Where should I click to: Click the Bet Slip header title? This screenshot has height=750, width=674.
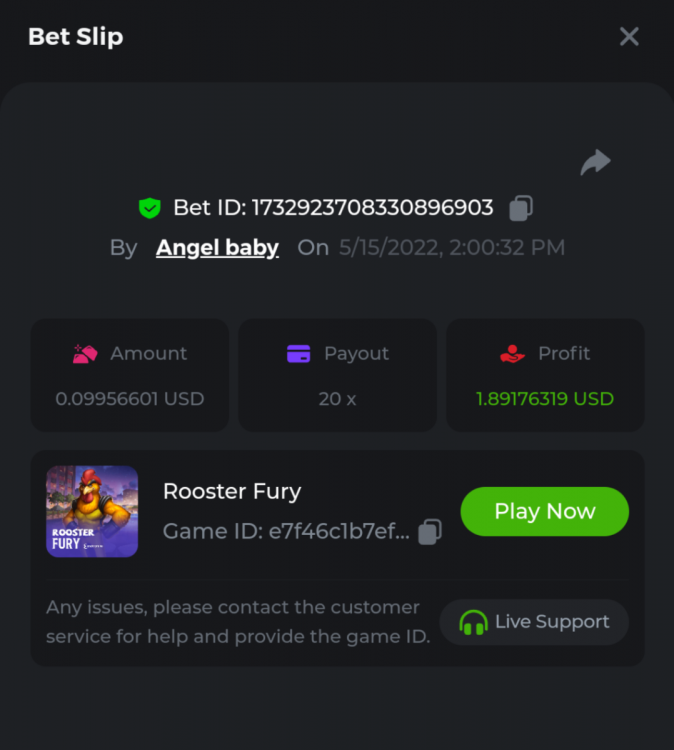point(76,37)
